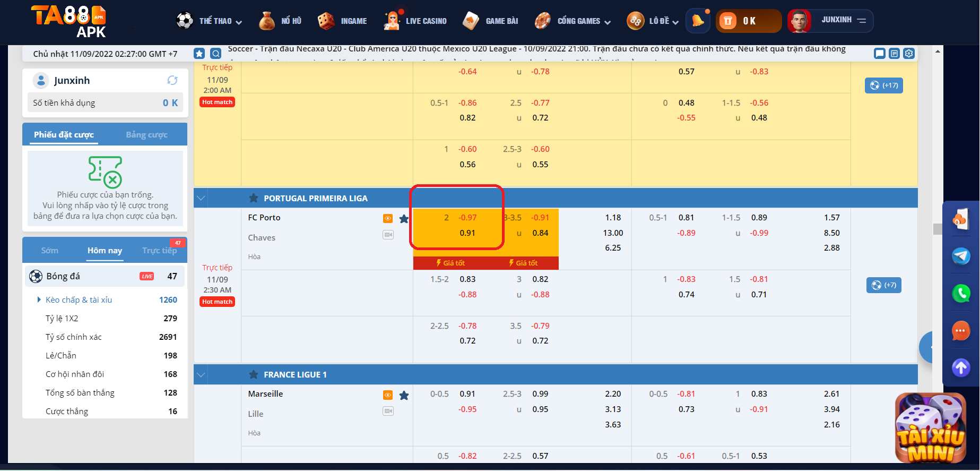Favorite the FC Porto match star
Image resolution: width=980 pixels, height=471 pixels.
pyautogui.click(x=404, y=219)
